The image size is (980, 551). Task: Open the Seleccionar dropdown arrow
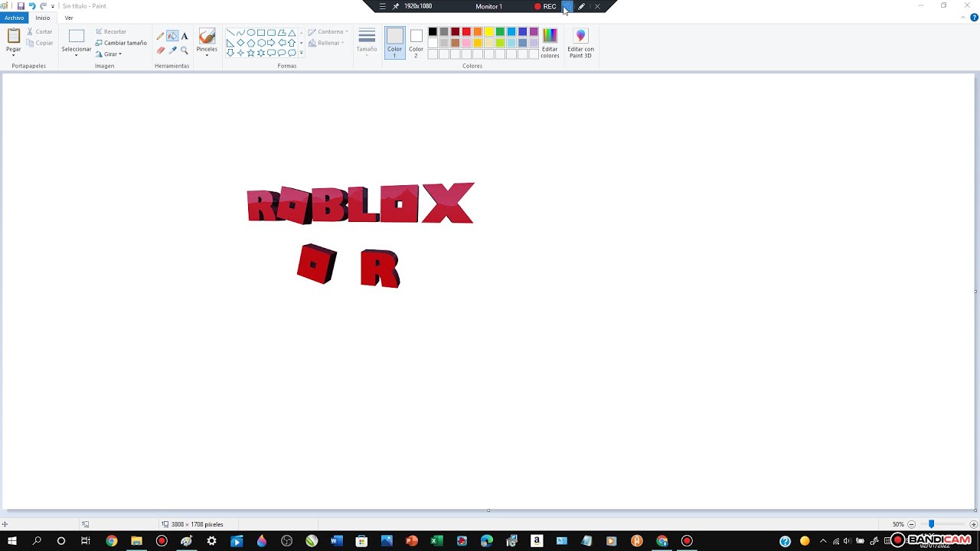tap(77, 55)
